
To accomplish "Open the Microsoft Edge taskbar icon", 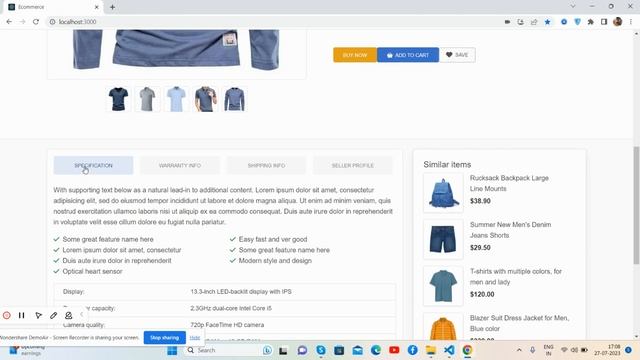I will click(376, 350).
